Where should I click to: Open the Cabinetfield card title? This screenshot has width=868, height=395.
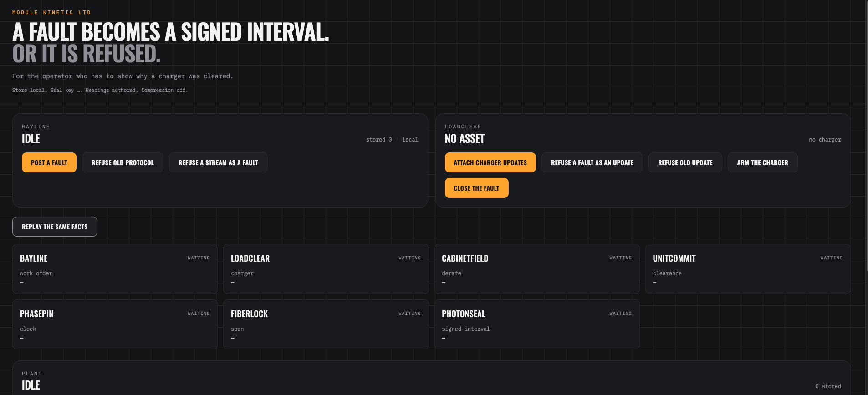(x=465, y=258)
